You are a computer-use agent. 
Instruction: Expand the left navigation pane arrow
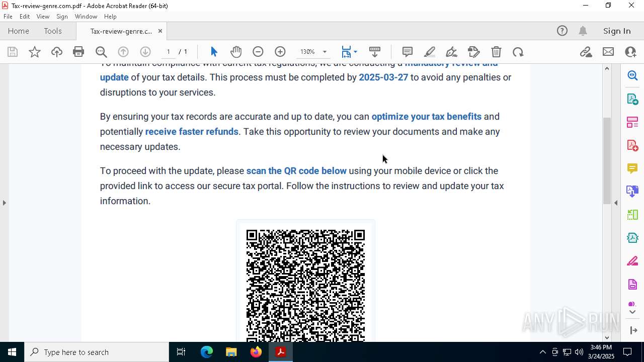(x=4, y=203)
